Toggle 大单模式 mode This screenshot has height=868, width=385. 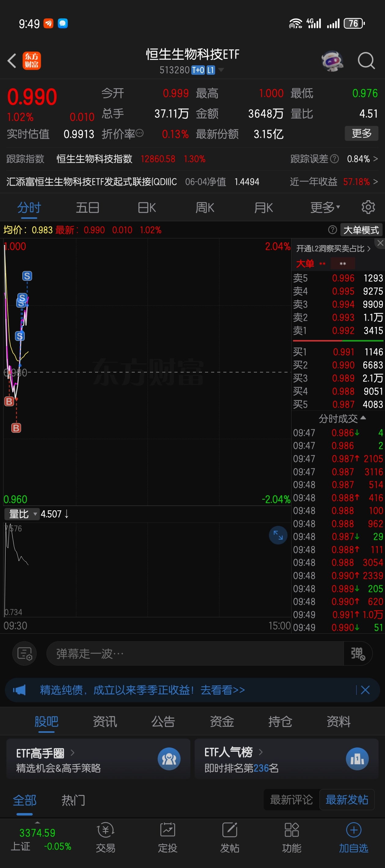click(x=361, y=230)
